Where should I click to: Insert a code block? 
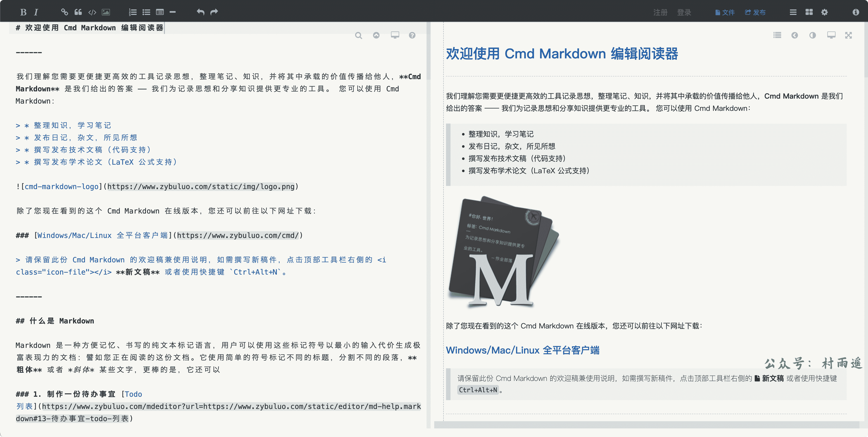click(92, 12)
